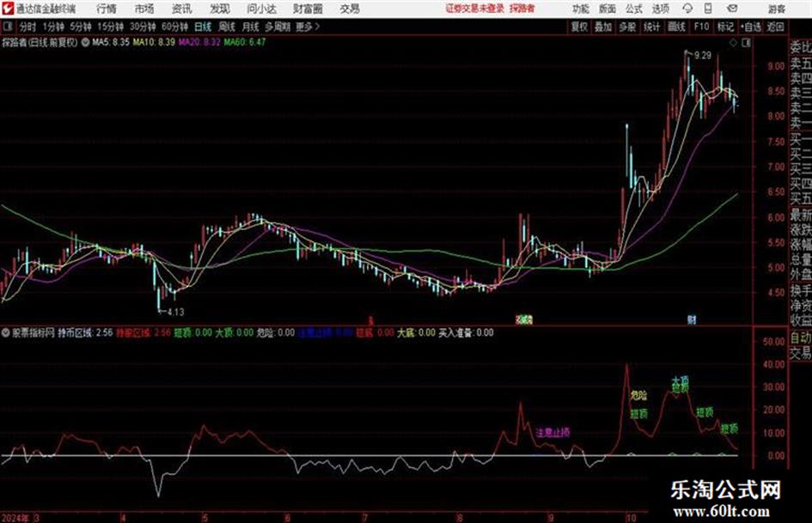Open the 版面 menu
Screen dimensions: 812x523
click(607, 9)
